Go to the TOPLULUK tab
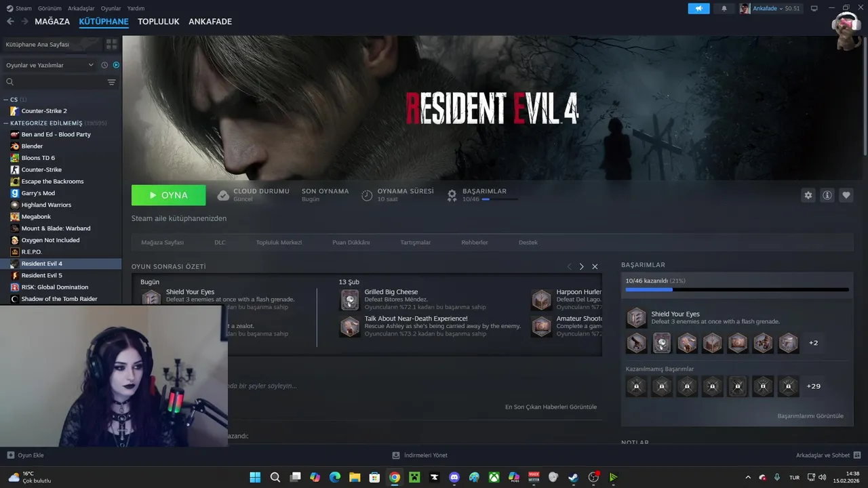The width and height of the screenshot is (868, 488). [159, 22]
